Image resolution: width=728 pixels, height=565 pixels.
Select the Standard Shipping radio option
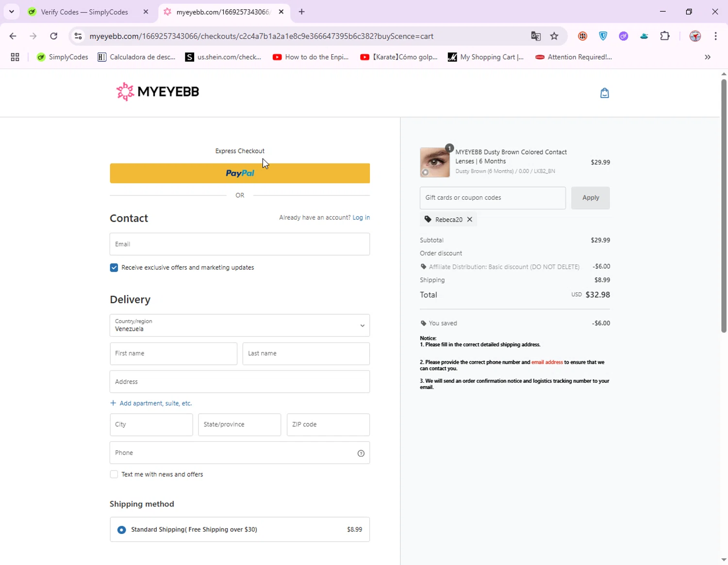click(x=122, y=530)
